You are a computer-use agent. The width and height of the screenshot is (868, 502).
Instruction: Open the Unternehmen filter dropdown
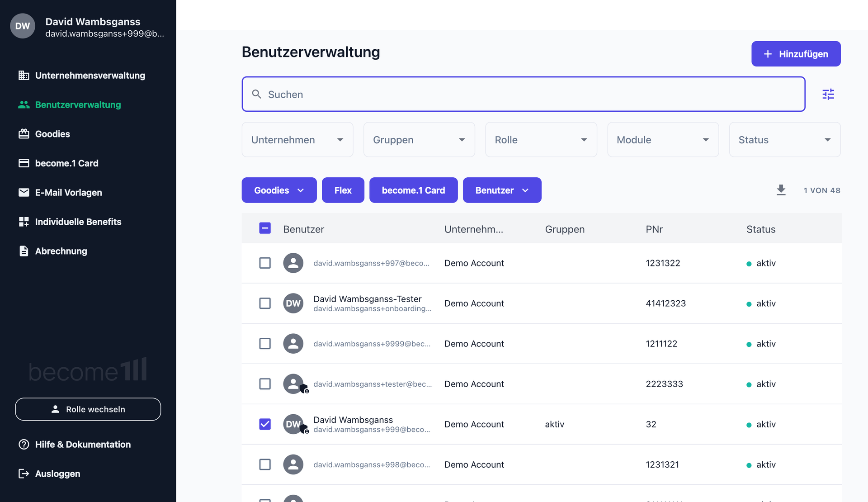click(x=297, y=140)
